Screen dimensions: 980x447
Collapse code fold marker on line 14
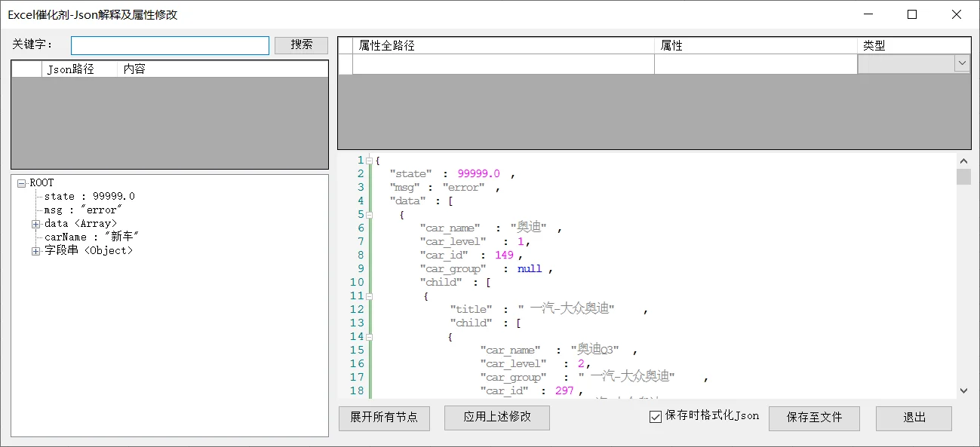[369, 337]
